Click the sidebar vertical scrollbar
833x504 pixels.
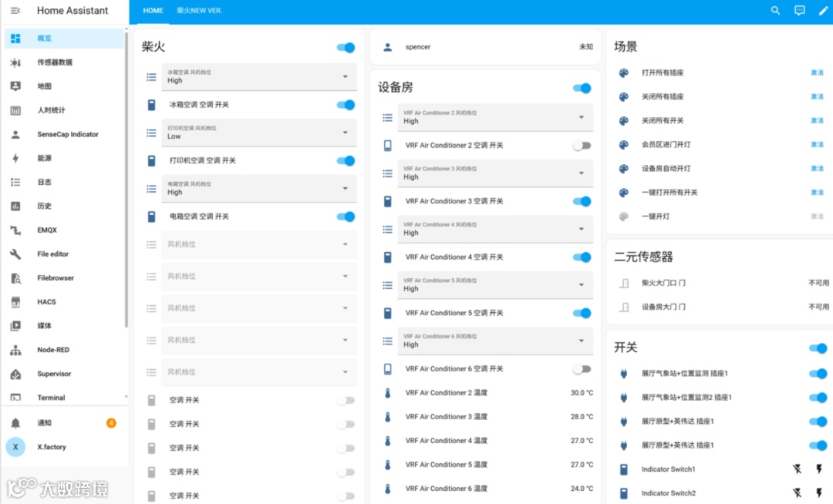pyautogui.click(x=126, y=180)
